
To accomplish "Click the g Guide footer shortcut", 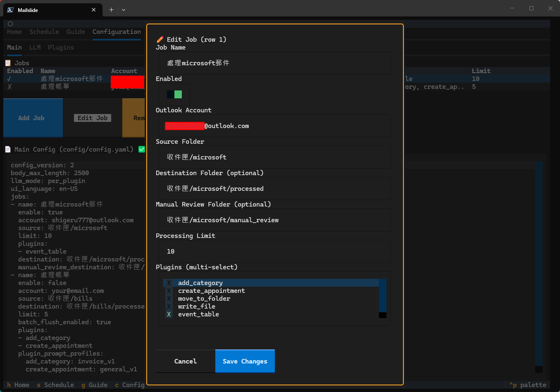I will tap(94, 385).
